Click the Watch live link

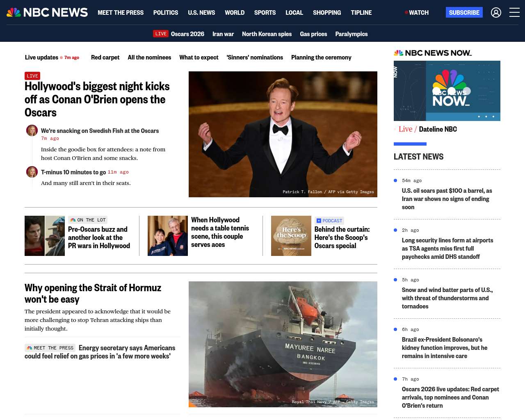pyautogui.click(x=417, y=12)
